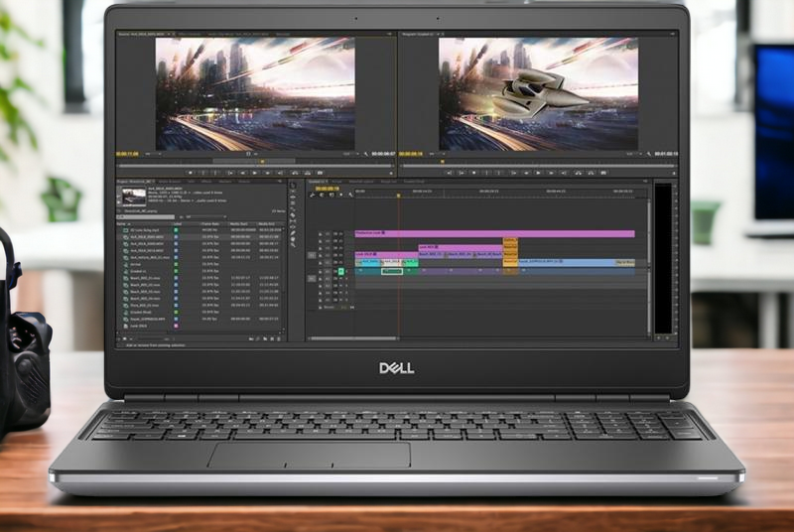Step forward one frame in Program monitor
This screenshot has width=794, height=532.
point(552,173)
